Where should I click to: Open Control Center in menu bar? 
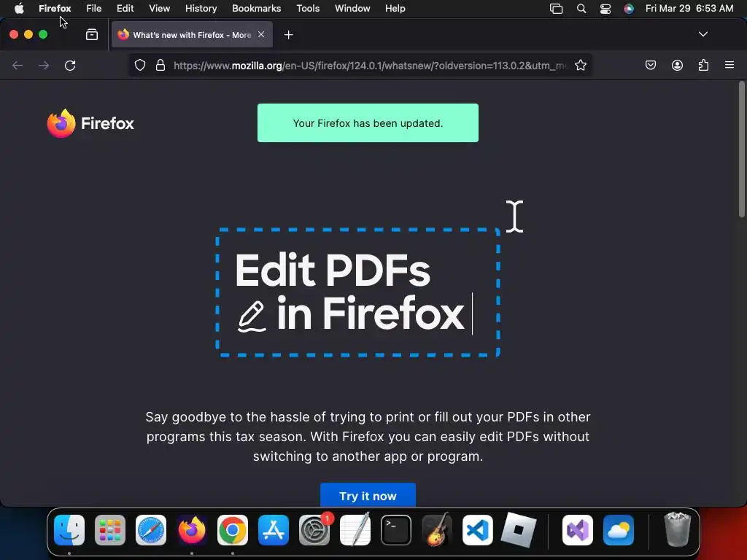(x=605, y=9)
